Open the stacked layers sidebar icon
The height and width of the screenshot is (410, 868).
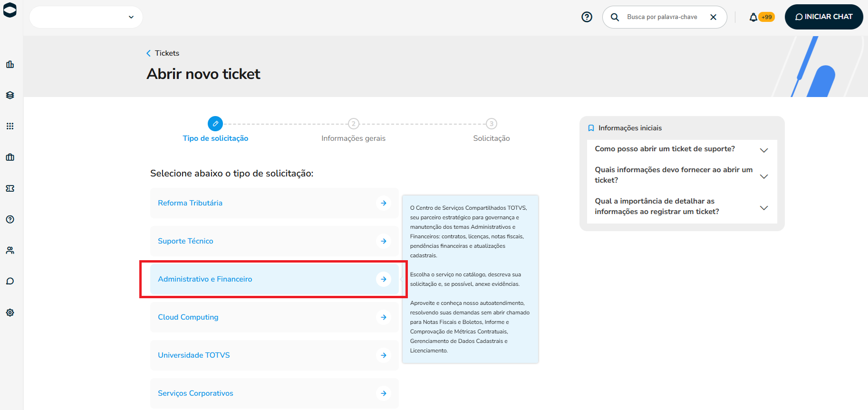coord(10,95)
